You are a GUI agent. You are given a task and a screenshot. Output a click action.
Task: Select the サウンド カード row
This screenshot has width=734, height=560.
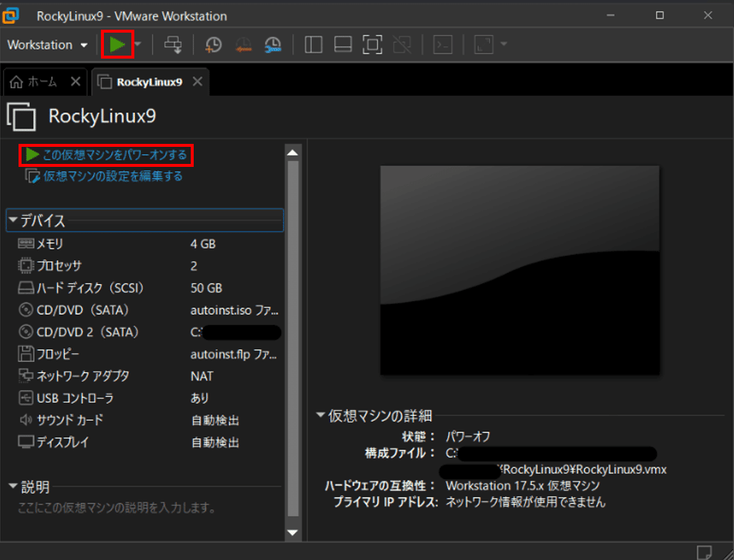[145, 420]
